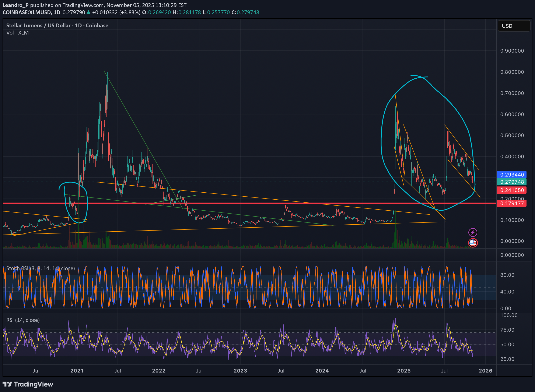Click the green 0.279748 current price label
This screenshot has height=392, width=535.
(x=511, y=182)
